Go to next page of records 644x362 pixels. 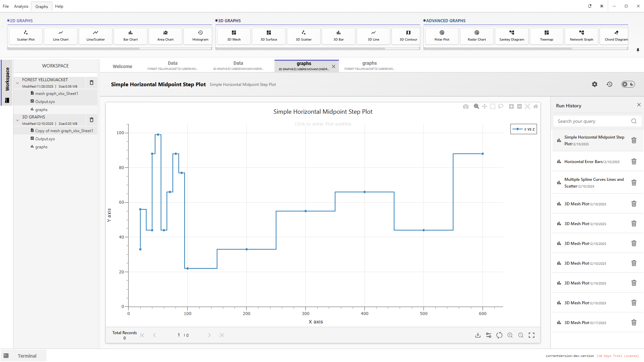coord(209,335)
